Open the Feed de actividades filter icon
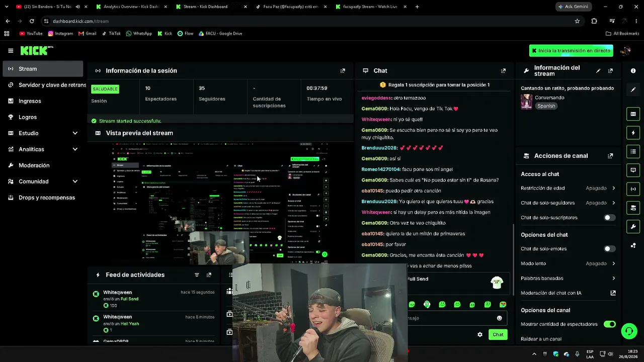The height and width of the screenshot is (362, 644). [197, 275]
